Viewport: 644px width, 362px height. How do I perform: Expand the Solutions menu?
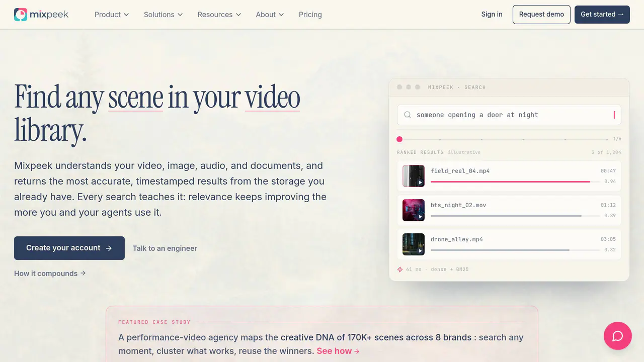coord(164,15)
